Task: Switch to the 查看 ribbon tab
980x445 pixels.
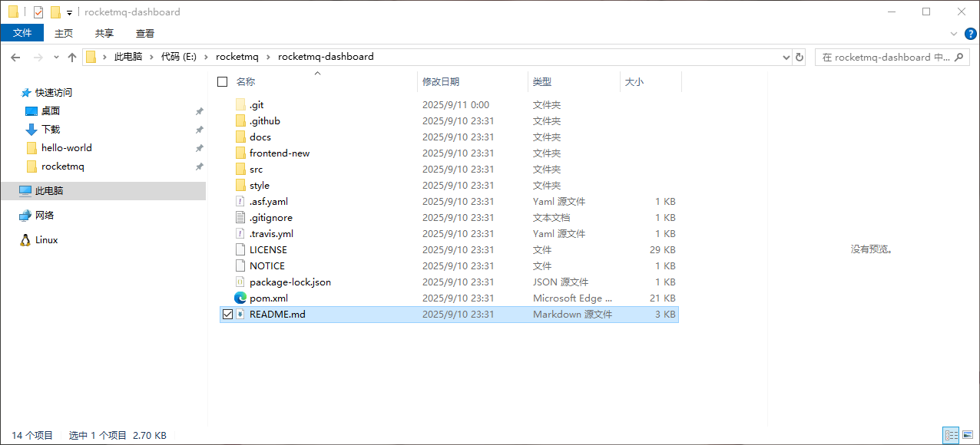Action: [144, 33]
